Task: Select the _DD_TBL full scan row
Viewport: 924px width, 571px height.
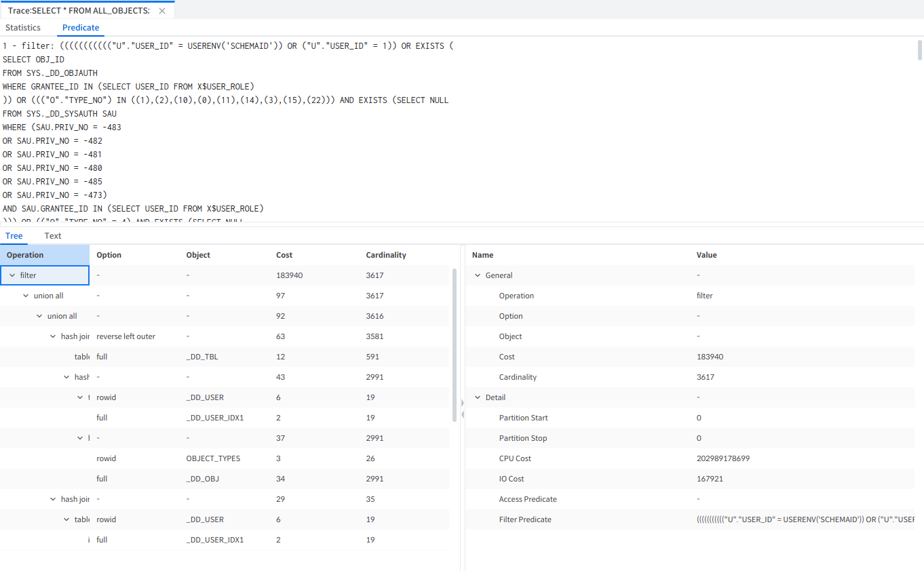Action: [201, 357]
